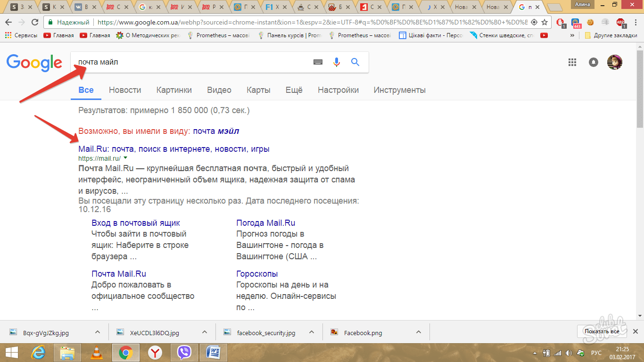Open the 'Вход в почтовый ящик' sitelink

[x=136, y=223]
